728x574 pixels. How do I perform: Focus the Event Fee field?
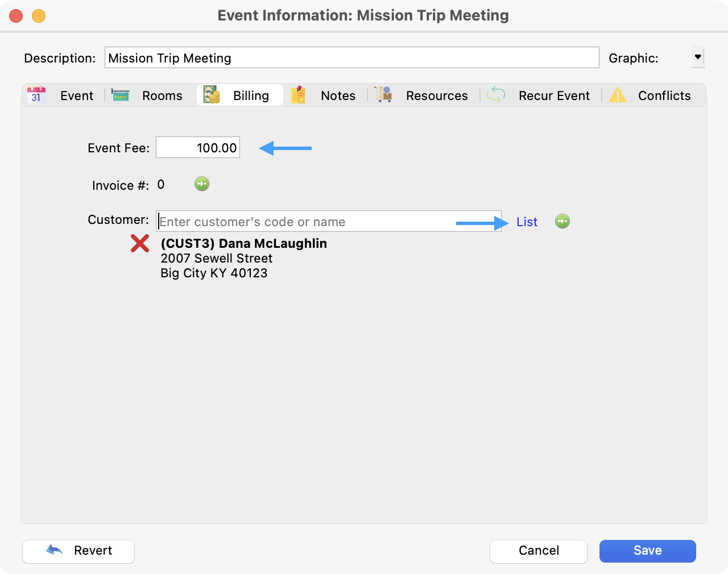tap(198, 148)
